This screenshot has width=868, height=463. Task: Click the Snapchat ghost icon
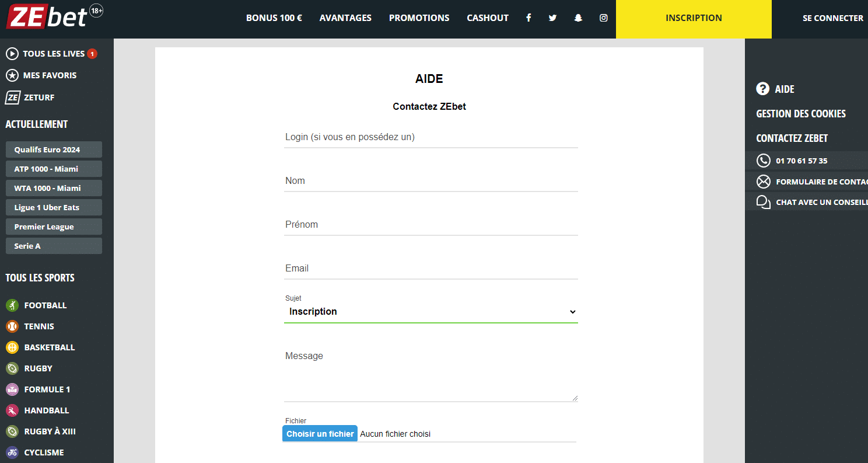[578, 18]
